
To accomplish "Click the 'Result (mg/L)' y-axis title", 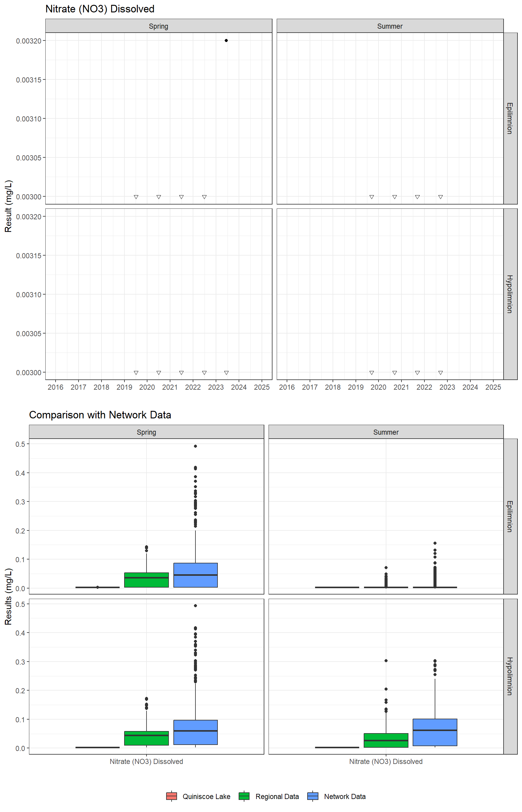I will 8,206.
